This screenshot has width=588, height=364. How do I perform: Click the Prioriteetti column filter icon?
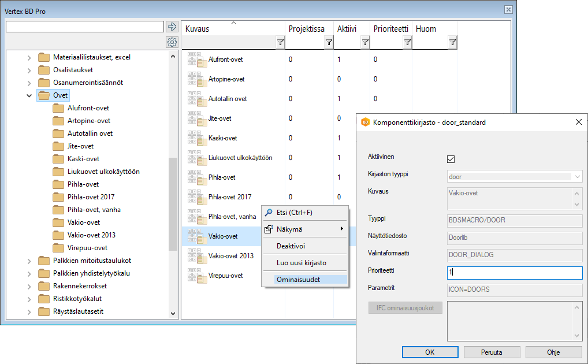tap(407, 42)
